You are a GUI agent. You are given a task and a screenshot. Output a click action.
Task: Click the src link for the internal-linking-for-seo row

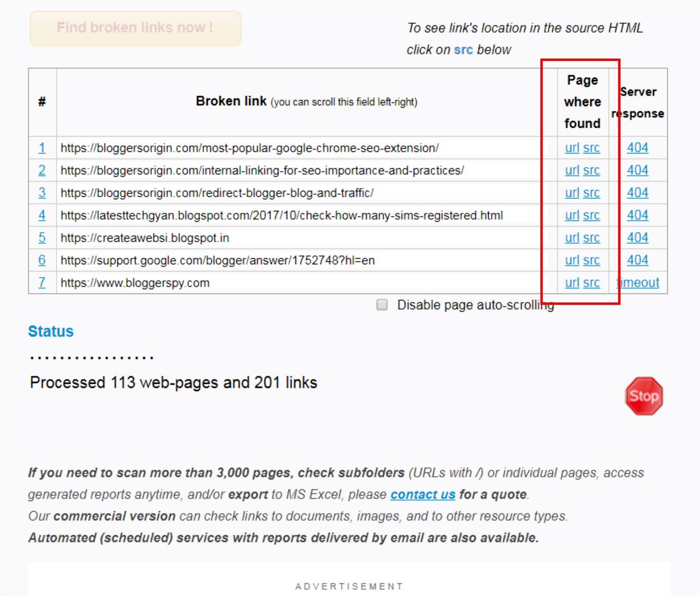point(591,171)
